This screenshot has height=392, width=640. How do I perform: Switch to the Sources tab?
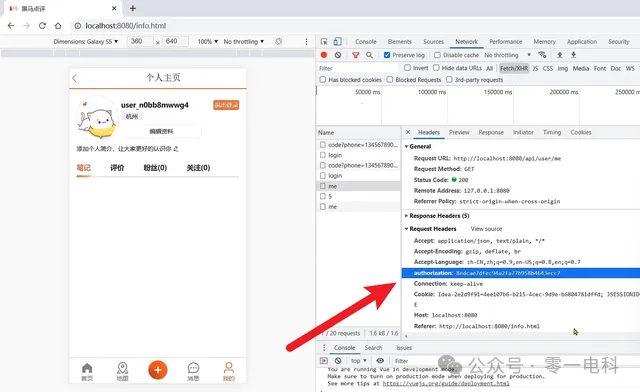[433, 42]
